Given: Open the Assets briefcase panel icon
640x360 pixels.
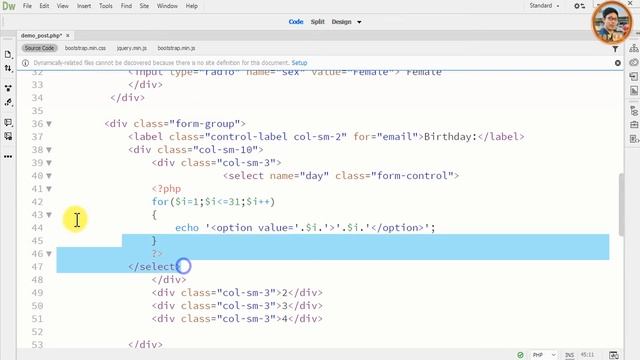Looking at the screenshot, I should pos(633,124).
